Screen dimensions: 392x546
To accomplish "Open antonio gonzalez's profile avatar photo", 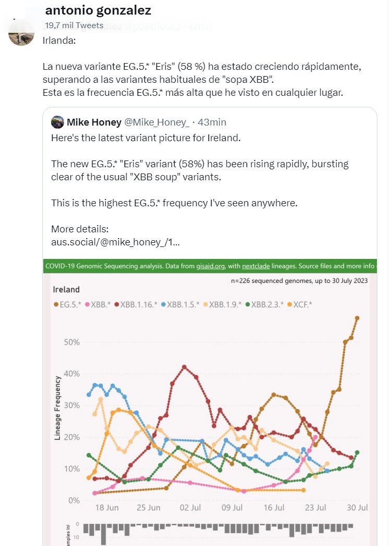I will tap(22, 33).
